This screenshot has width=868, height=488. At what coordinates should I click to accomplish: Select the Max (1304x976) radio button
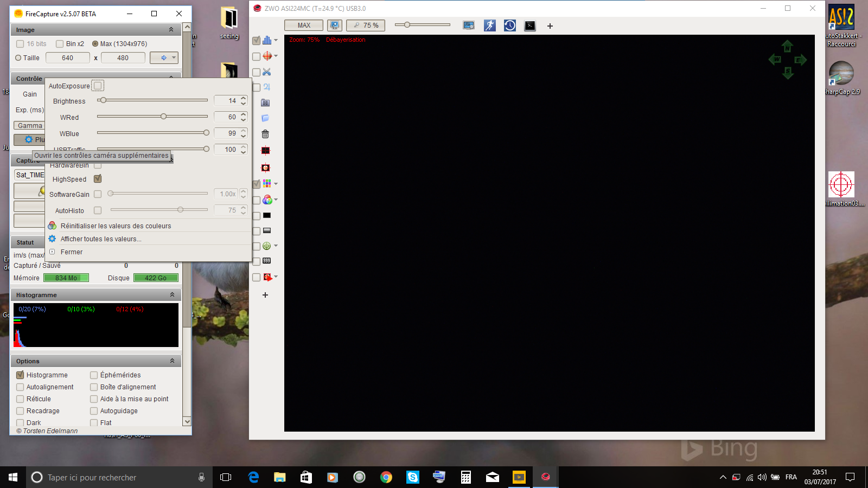coord(94,43)
